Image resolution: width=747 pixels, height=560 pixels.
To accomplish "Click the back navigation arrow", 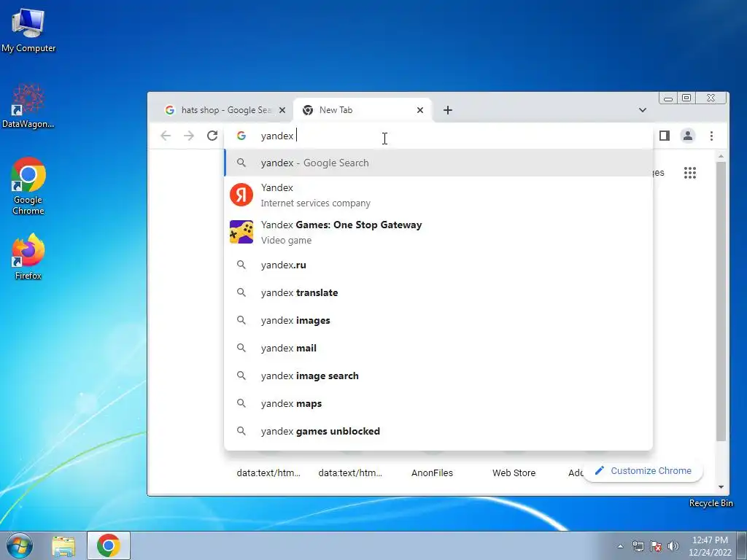I will 166,136.
